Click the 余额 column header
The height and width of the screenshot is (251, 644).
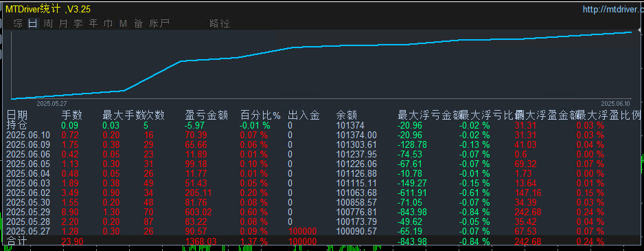point(347,116)
